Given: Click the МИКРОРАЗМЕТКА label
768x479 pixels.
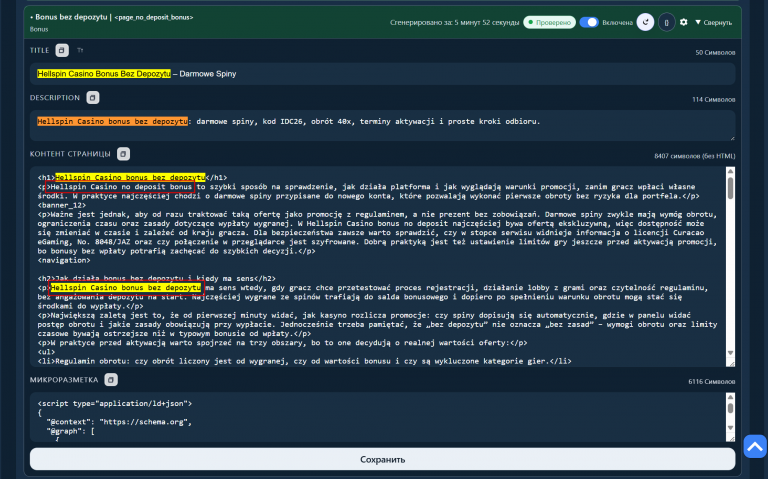Looking at the screenshot, I should pos(64,380).
